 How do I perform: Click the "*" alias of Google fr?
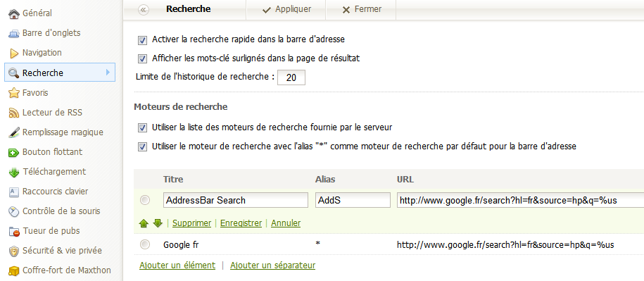[x=317, y=244]
